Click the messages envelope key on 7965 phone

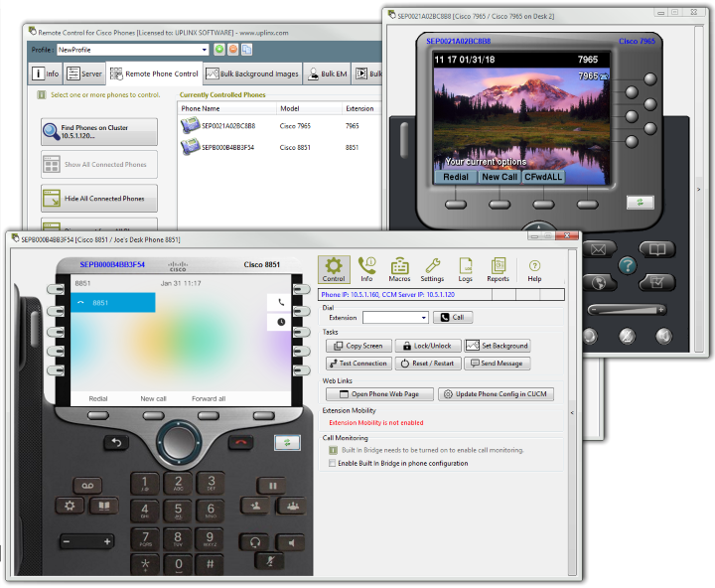coord(598,249)
